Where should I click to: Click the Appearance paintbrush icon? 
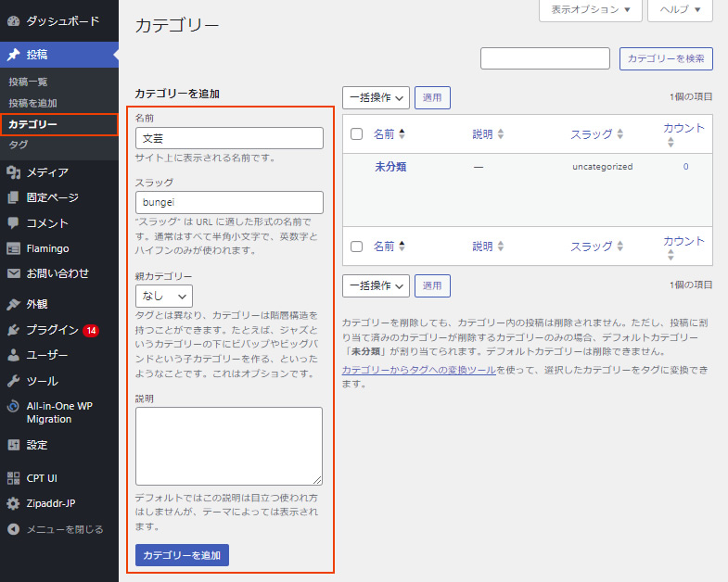click(13, 304)
